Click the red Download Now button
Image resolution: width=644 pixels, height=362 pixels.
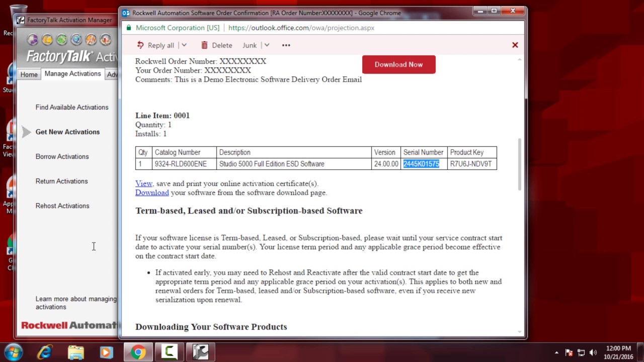click(x=398, y=64)
